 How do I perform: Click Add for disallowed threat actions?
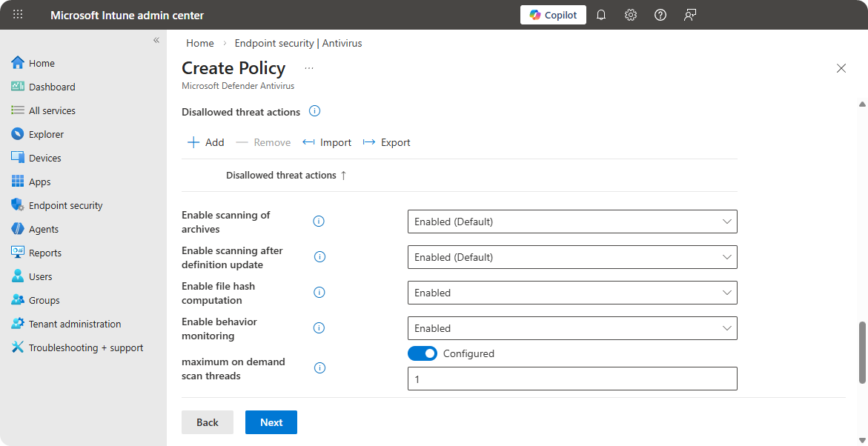click(x=206, y=142)
